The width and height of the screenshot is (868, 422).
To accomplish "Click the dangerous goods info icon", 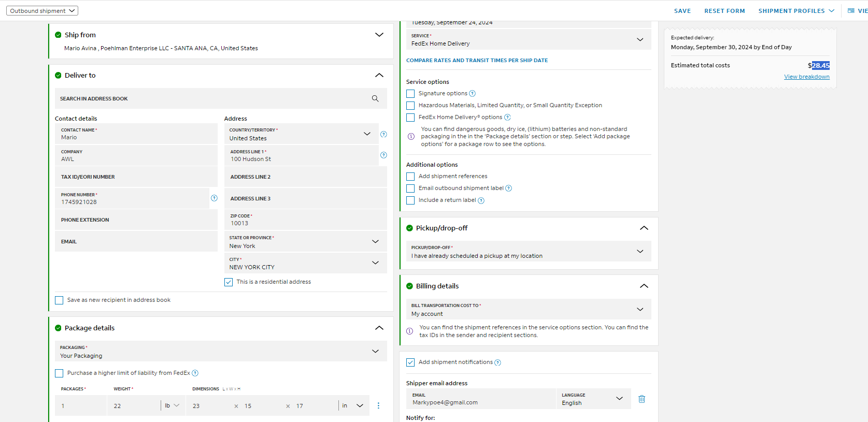I will (x=411, y=137).
